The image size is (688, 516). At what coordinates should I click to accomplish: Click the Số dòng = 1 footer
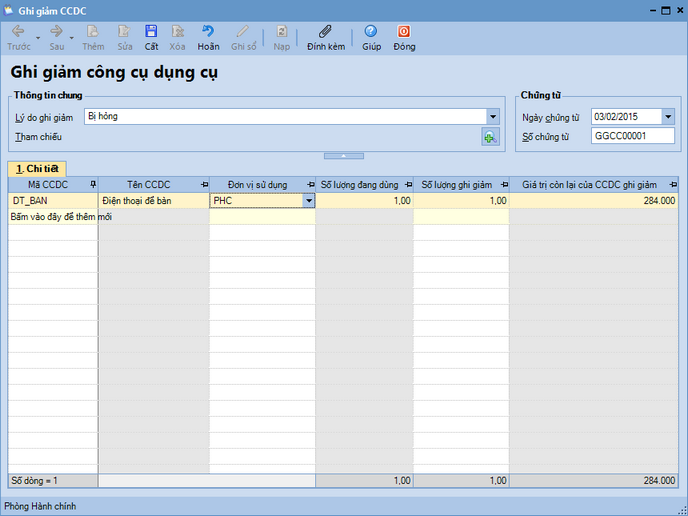click(34, 480)
